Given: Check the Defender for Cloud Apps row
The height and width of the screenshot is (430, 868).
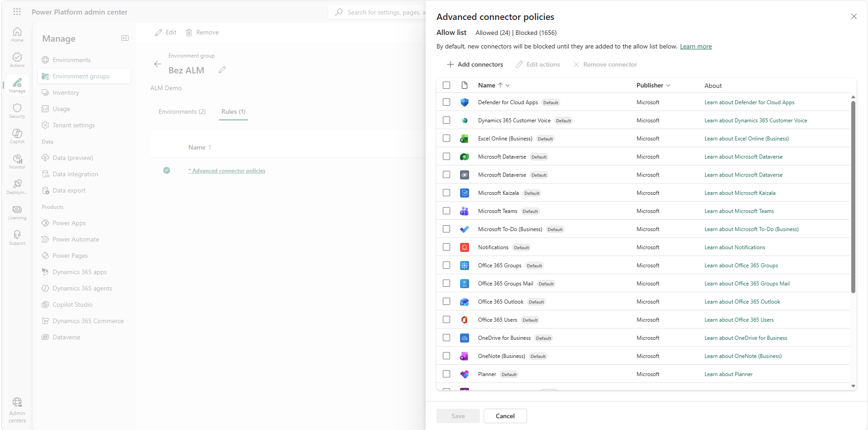Looking at the screenshot, I should pos(446,102).
